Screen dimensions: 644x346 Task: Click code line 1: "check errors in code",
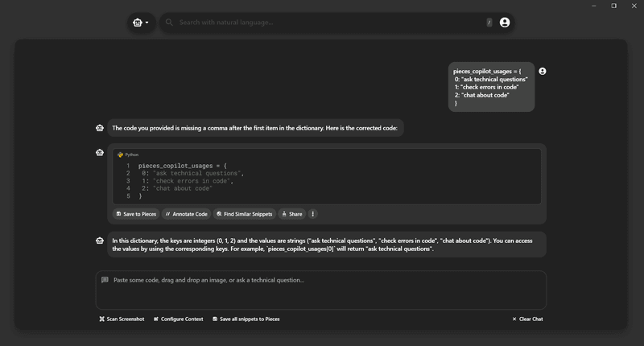point(188,181)
